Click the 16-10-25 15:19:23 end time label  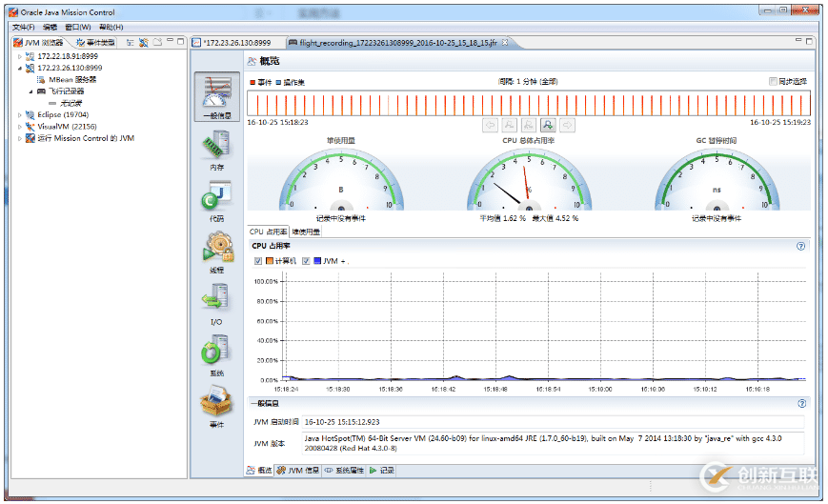pyautogui.click(x=780, y=122)
